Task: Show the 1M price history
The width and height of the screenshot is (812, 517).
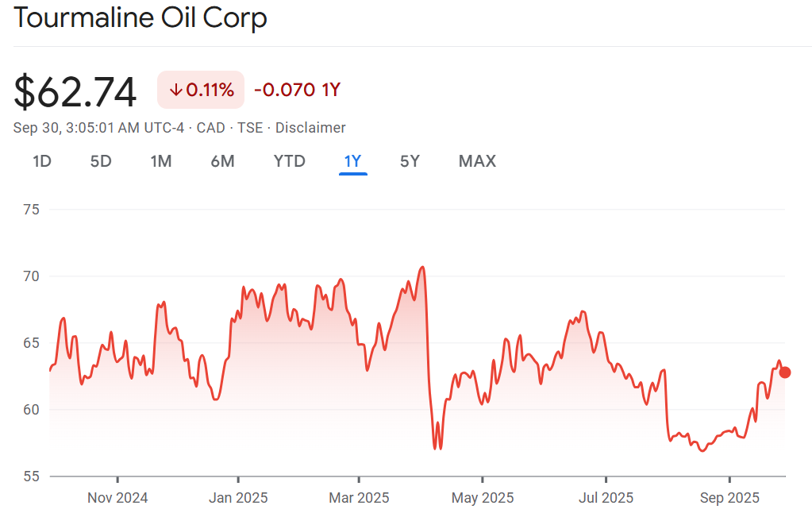Action: point(161,161)
